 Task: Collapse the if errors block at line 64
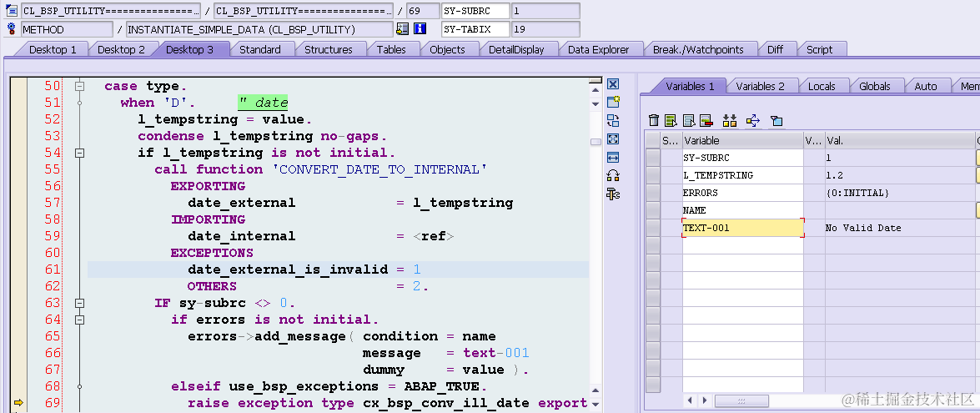(x=79, y=320)
